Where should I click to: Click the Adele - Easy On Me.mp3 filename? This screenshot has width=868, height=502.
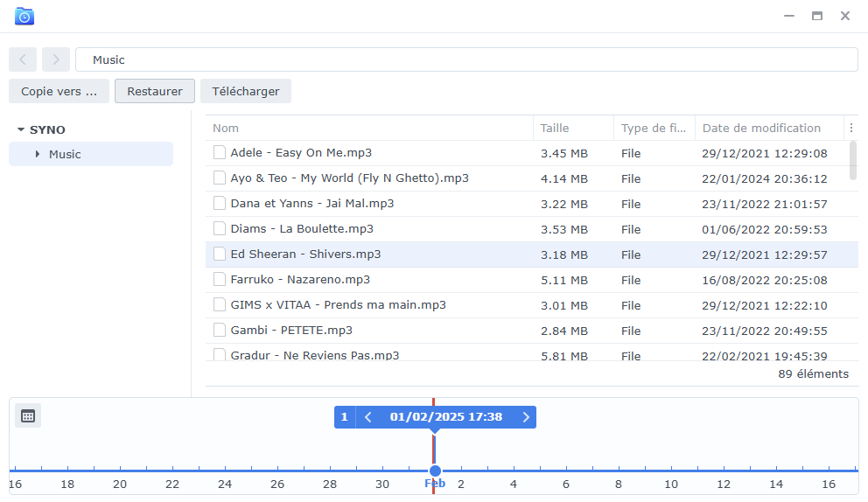tap(301, 152)
